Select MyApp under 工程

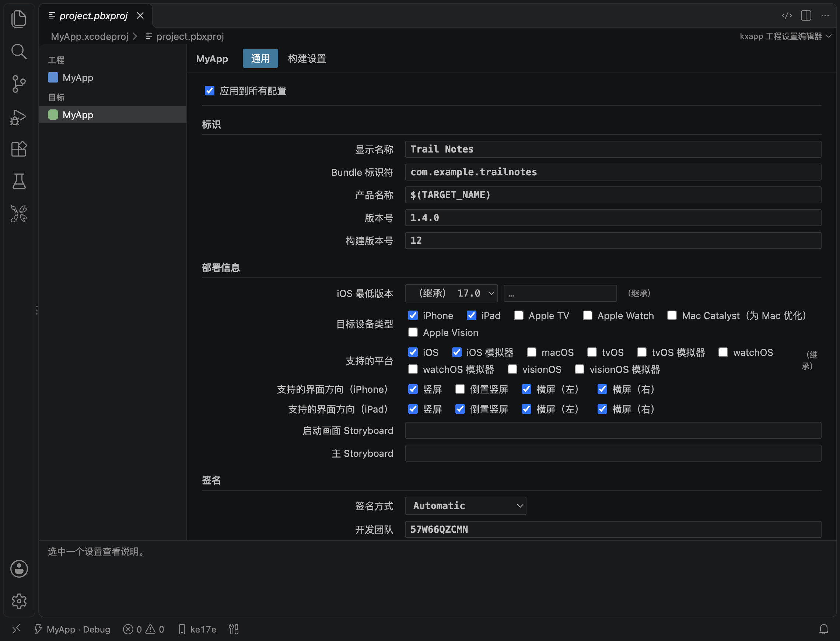[112, 78]
